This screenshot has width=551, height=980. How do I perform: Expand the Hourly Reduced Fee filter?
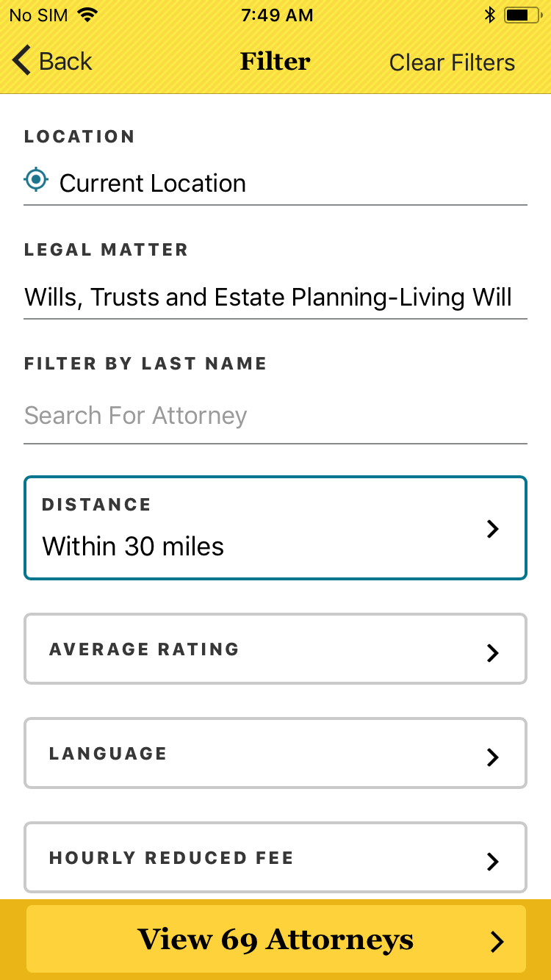(275, 858)
